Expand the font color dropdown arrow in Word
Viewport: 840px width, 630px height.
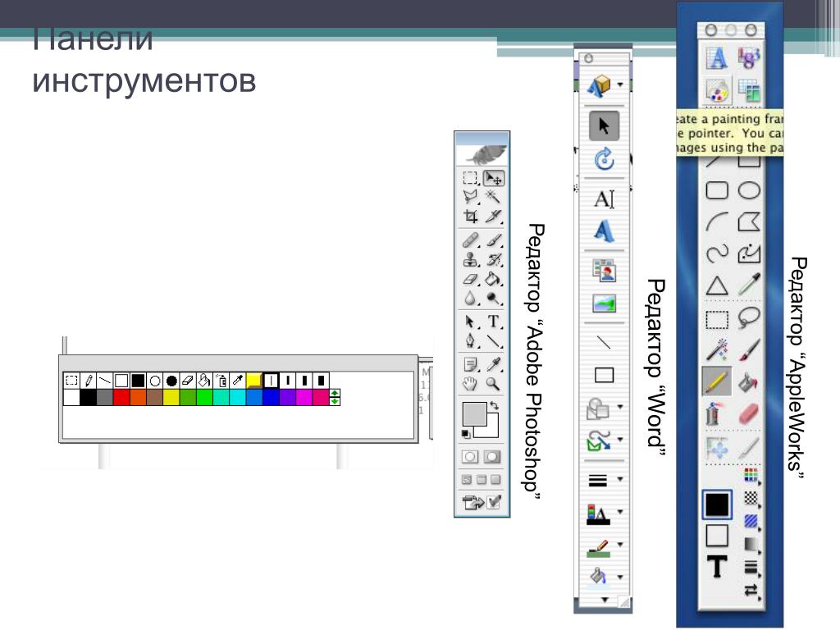coord(620,512)
